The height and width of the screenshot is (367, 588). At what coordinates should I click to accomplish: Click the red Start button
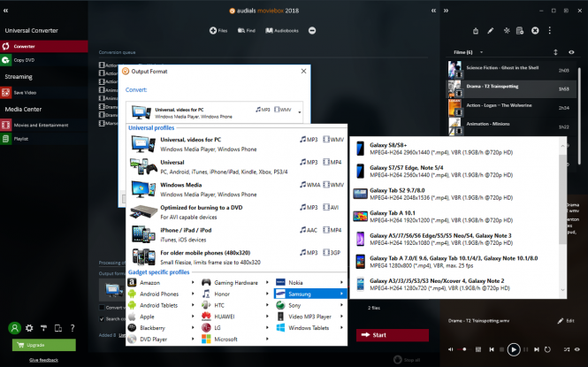393,335
